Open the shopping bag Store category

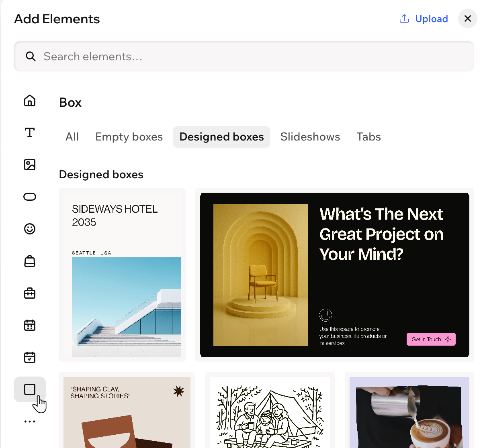(x=30, y=261)
